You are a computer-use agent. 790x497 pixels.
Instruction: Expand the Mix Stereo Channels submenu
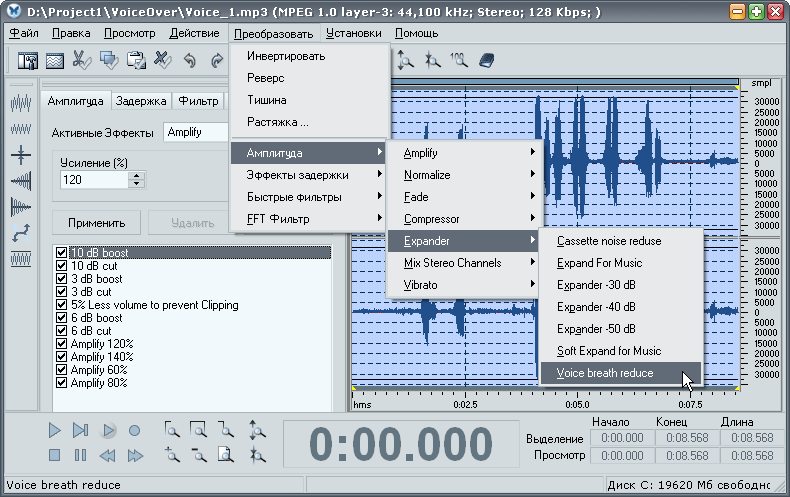pyautogui.click(x=464, y=263)
